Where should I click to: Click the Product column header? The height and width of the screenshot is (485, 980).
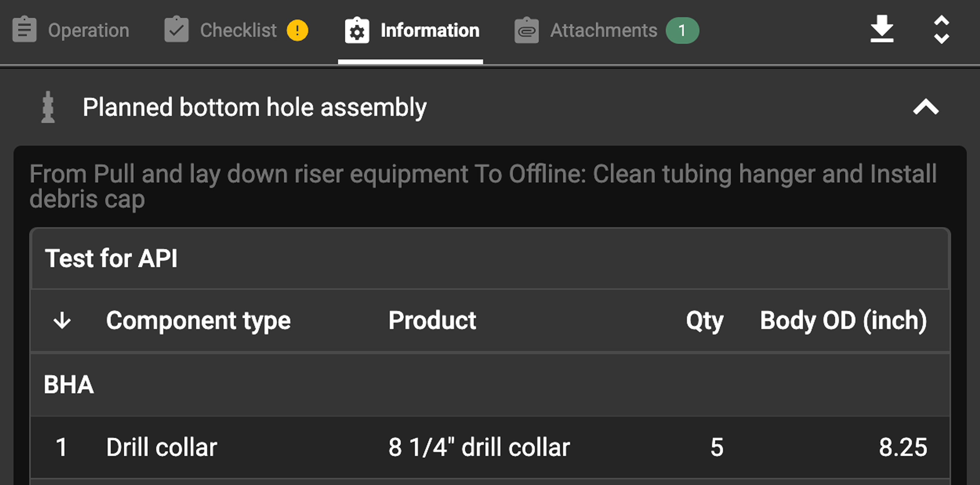[432, 321]
